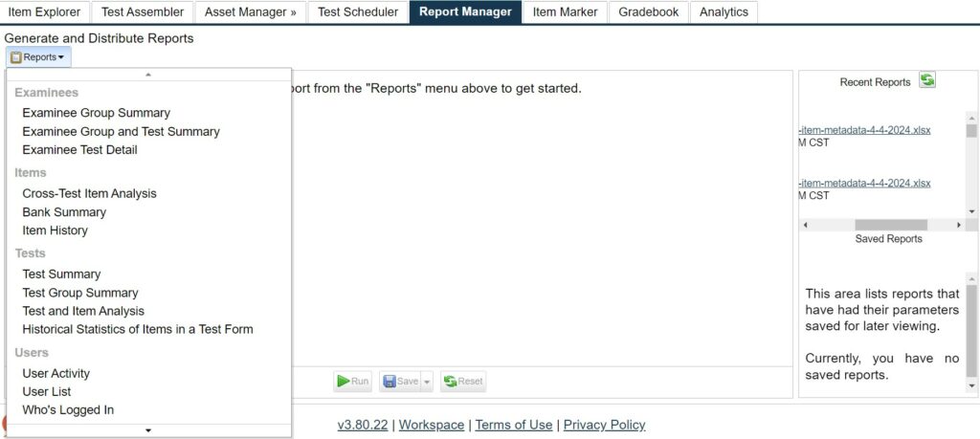Click the Reset button with green arrows
The height and width of the screenshot is (439, 980).
tap(463, 381)
